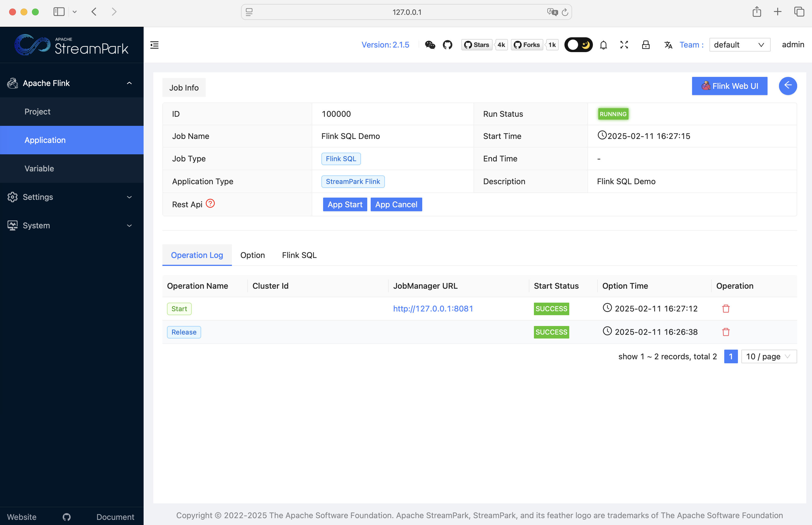Switch to the Flink SQL tab
Viewport: 812px width, 525px height.
(299, 255)
